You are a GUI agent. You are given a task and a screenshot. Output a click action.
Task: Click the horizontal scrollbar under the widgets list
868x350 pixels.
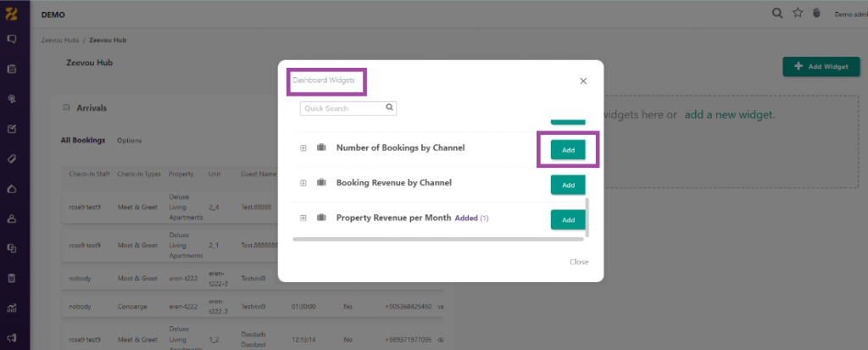pyautogui.click(x=438, y=239)
